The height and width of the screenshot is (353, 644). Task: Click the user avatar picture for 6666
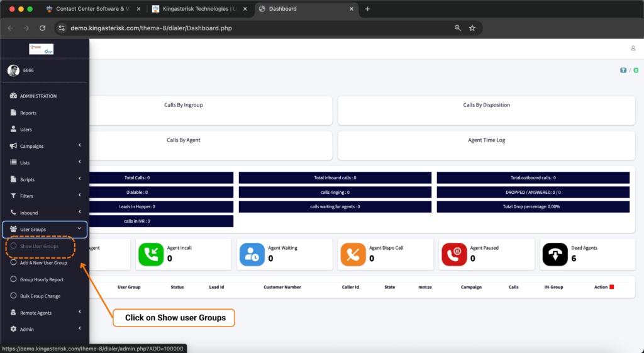(x=13, y=70)
